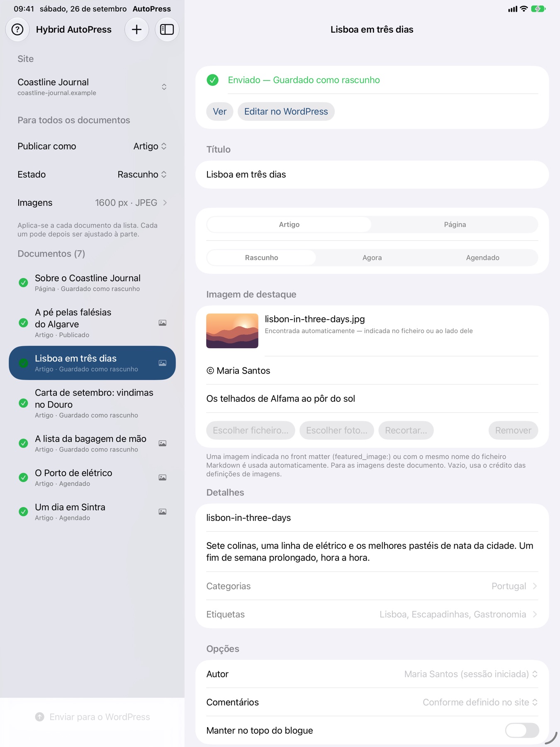The height and width of the screenshot is (747, 560).
Task: Click green checkmark of Carta de setembro
Action: click(24, 403)
